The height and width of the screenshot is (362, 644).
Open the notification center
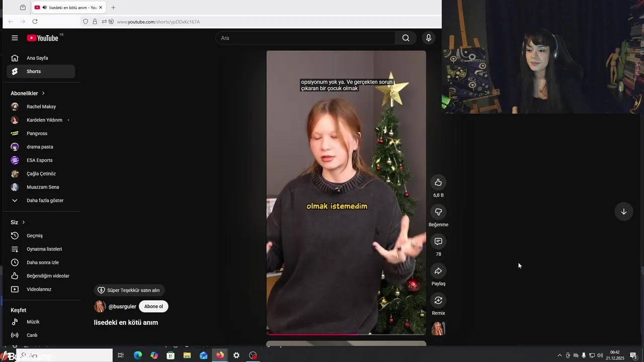[x=634, y=355]
